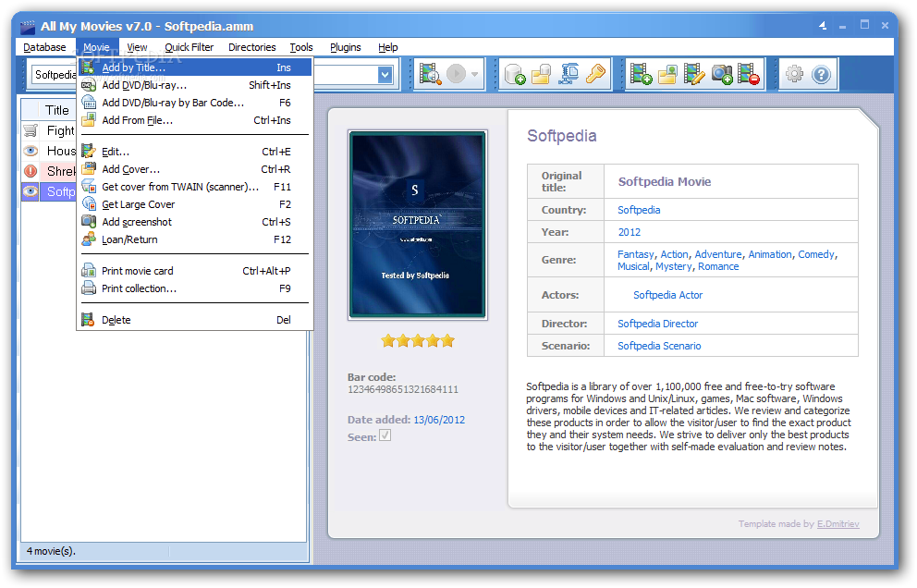Click the new database icon
917x588 pixels.
coord(515,74)
